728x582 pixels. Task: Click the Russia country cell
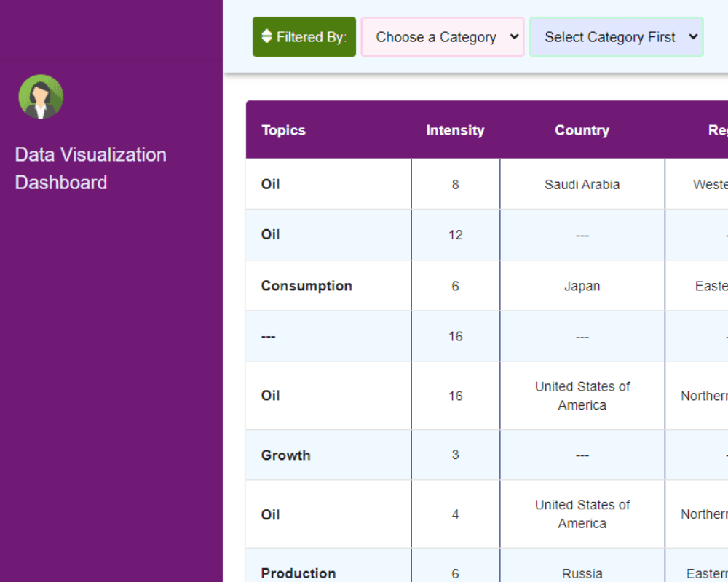click(x=582, y=573)
